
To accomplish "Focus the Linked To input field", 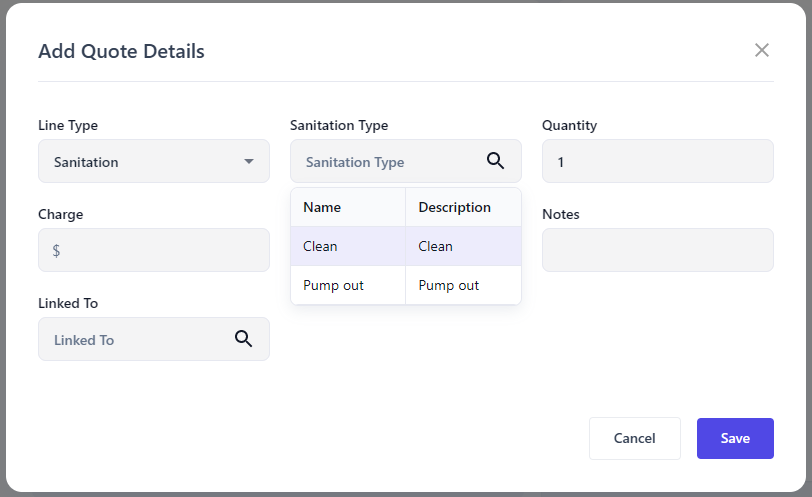I will (135, 340).
